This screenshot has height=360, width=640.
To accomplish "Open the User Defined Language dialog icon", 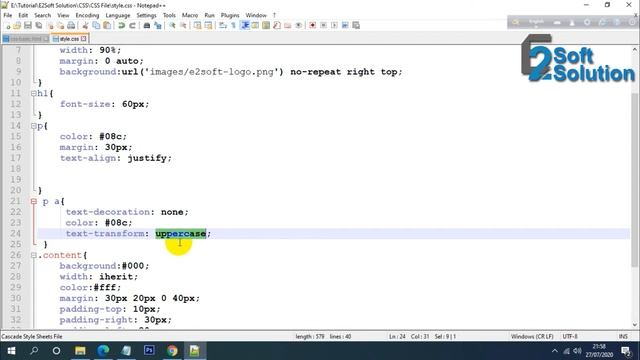I will pos(255,25).
